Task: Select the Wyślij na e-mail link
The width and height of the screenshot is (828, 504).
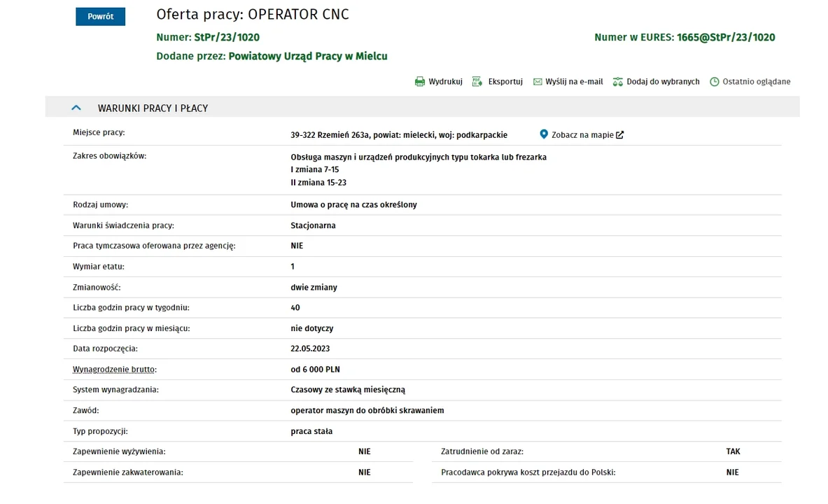Action: pos(574,82)
